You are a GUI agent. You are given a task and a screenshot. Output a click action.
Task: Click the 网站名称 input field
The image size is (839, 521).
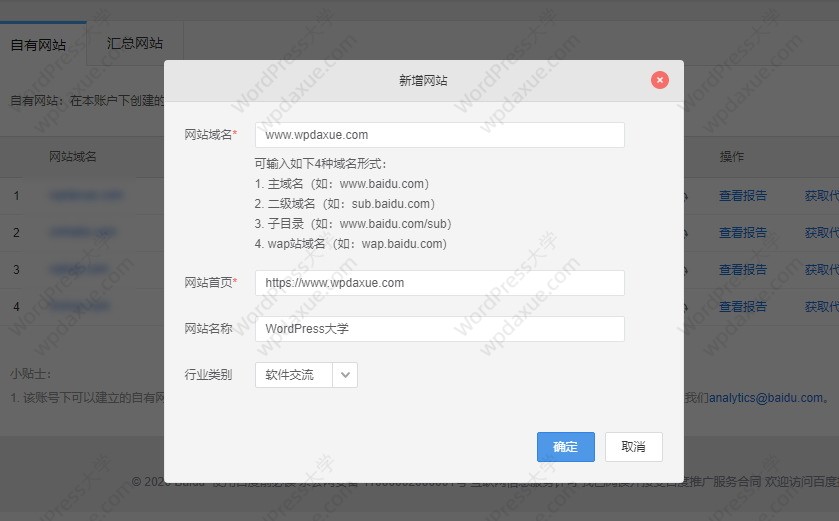pos(440,329)
